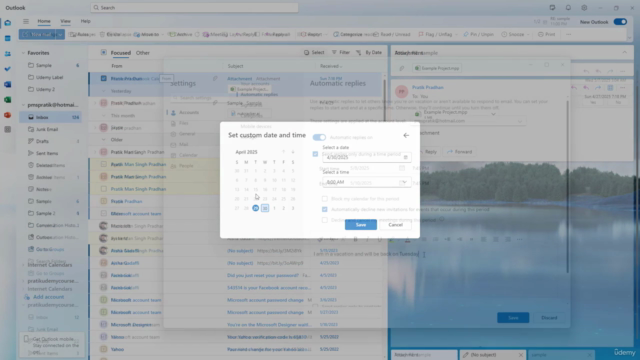
Task: Launch Word from the left app bar
Action: click(x=8, y=84)
